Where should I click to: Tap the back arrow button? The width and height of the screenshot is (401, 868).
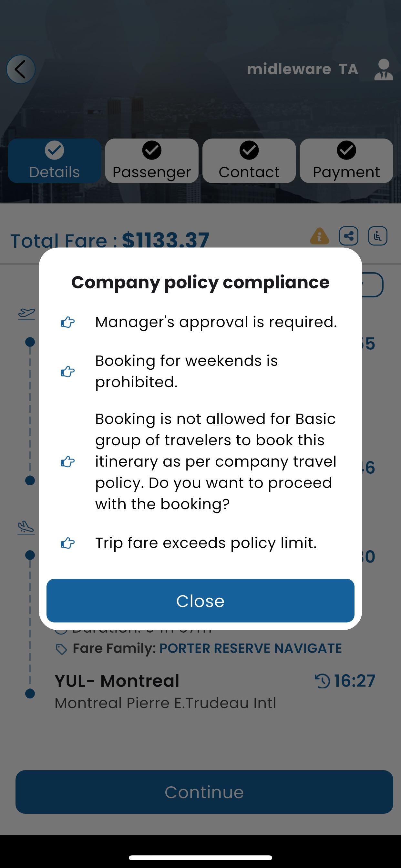pyautogui.click(x=21, y=69)
